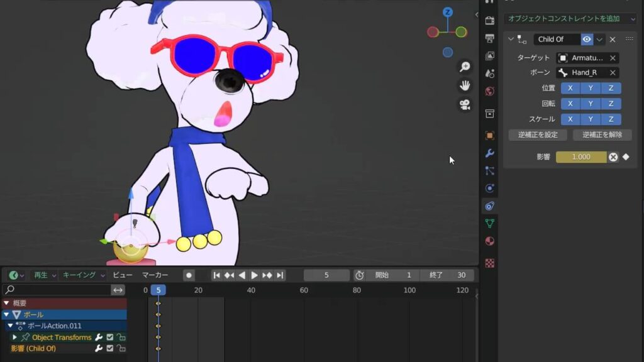
Task: Toggle scale X in Child Of
Action: (x=570, y=119)
